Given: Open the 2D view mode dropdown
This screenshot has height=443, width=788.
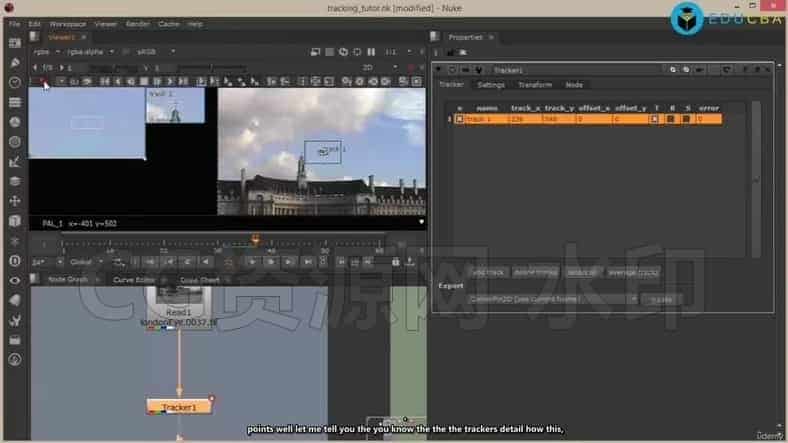Looking at the screenshot, I should tap(380, 67).
